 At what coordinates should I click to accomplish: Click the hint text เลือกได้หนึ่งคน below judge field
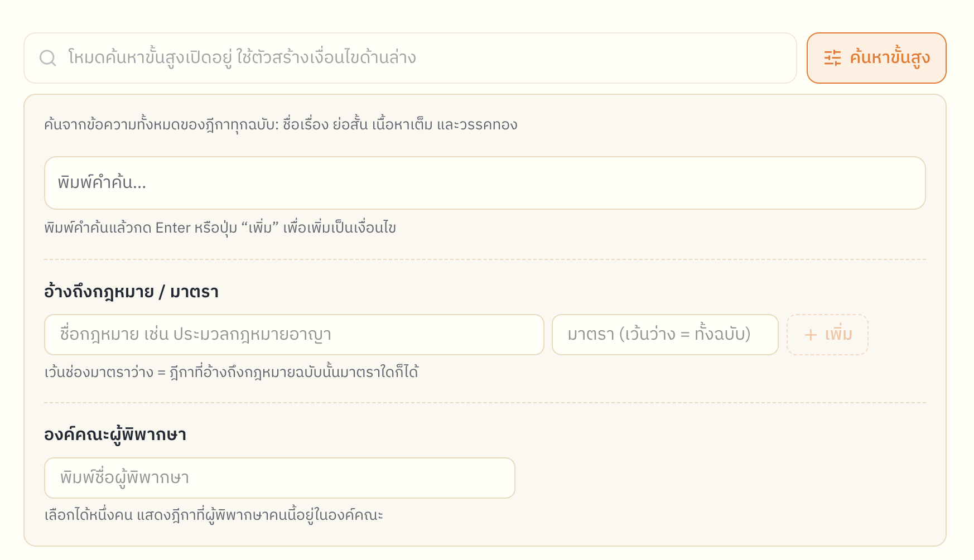(214, 515)
